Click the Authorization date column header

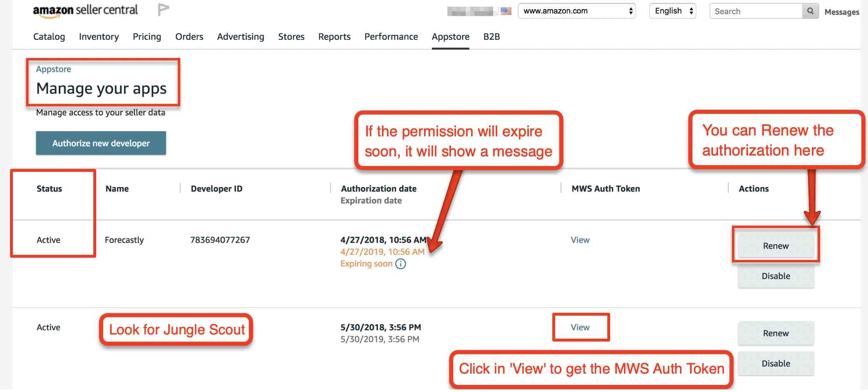[x=379, y=189]
